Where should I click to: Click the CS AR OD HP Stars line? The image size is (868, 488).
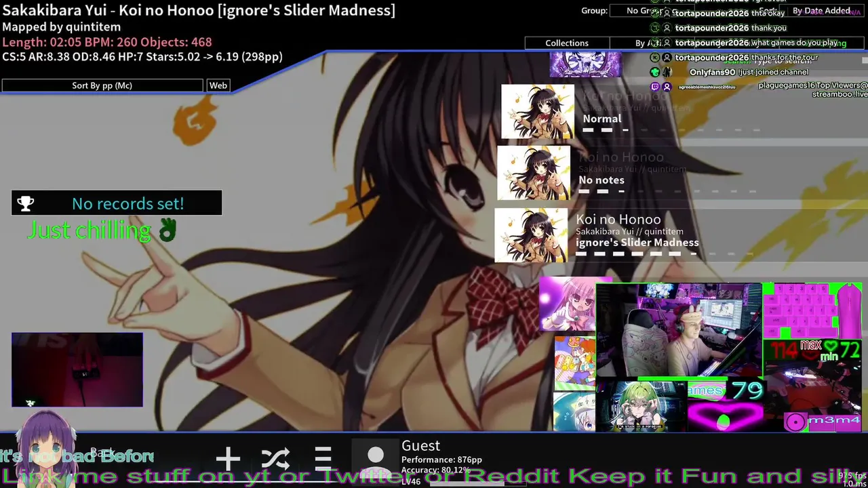[142, 57]
